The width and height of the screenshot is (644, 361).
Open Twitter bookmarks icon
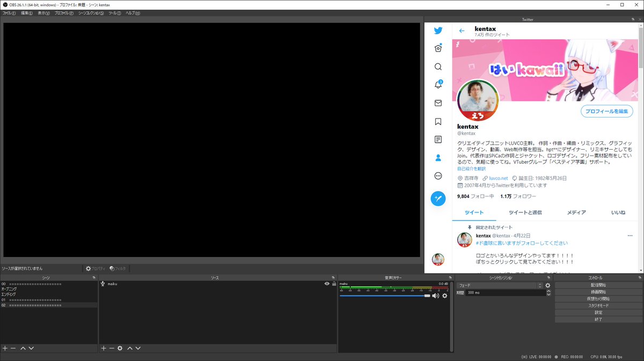[x=438, y=121]
